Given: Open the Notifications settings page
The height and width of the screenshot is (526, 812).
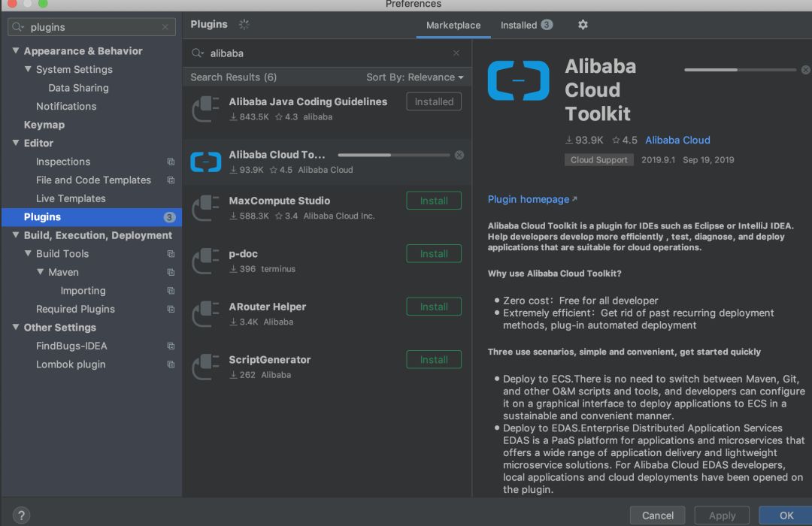Looking at the screenshot, I should pos(66,106).
